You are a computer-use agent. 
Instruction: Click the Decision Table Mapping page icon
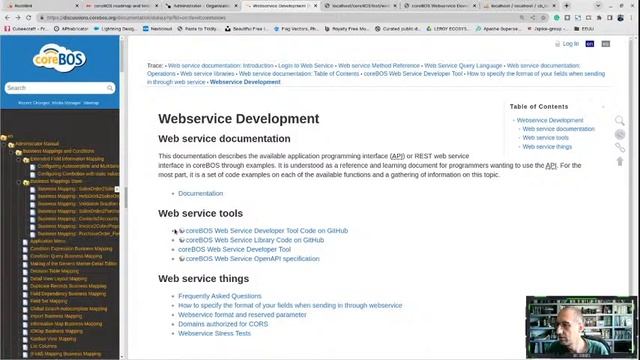25,271
